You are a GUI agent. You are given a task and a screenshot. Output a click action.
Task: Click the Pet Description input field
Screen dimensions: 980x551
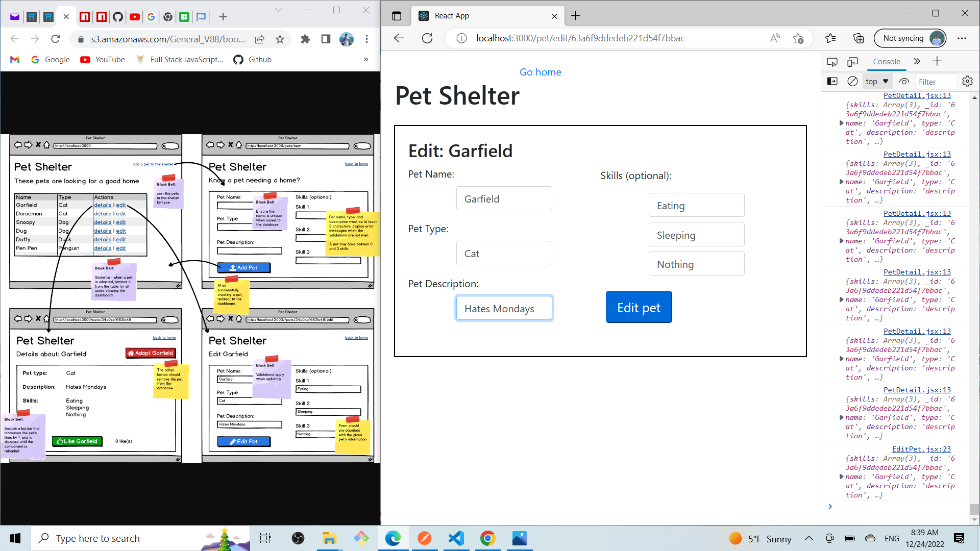point(504,308)
